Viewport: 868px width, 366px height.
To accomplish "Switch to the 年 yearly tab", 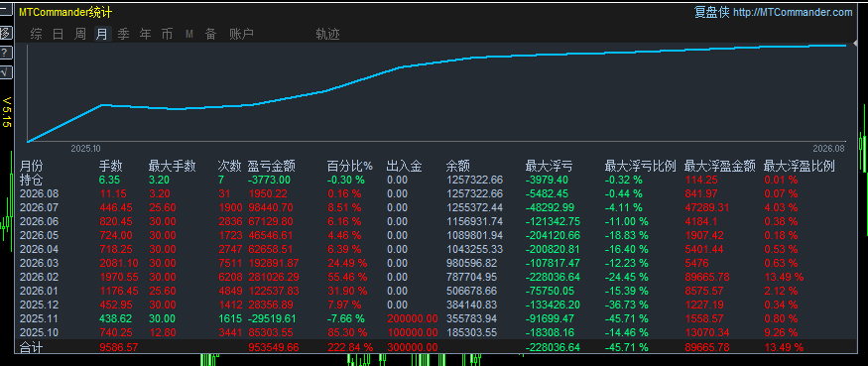I will pos(145,35).
